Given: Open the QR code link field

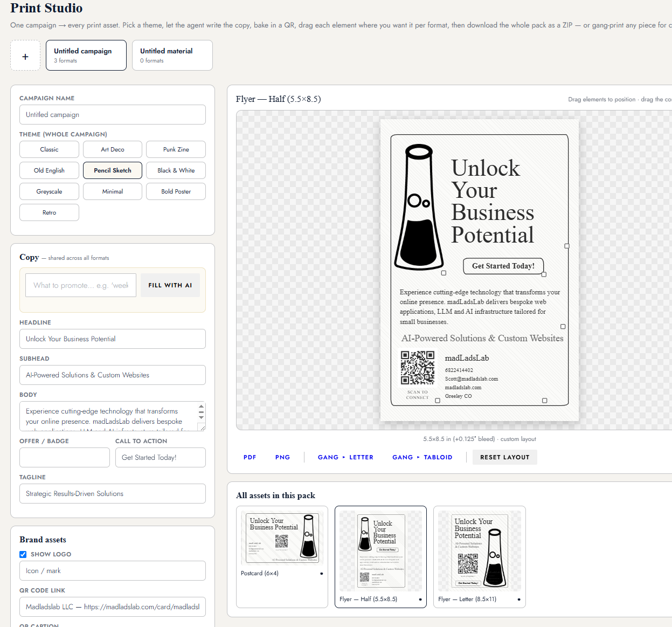Looking at the screenshot, I should point(113,607).
